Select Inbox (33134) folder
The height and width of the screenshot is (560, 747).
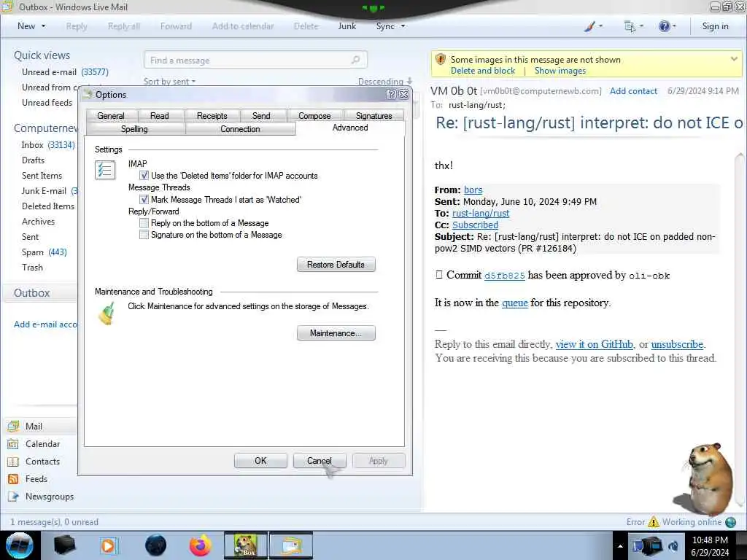coord(47,145)
